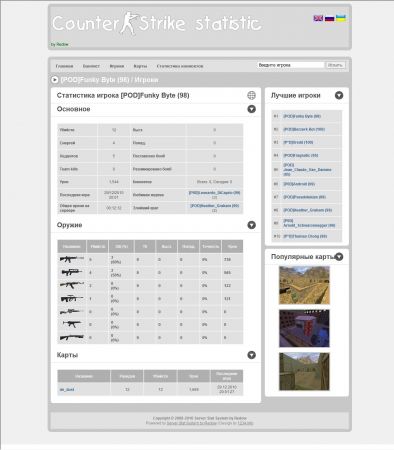Click the shotgun icon in the last weapons row
Screen dimensions: 394x450
coord(71,337)
